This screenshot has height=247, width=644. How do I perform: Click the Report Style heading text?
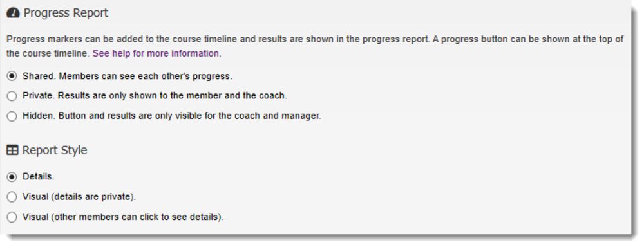[55, 150]
